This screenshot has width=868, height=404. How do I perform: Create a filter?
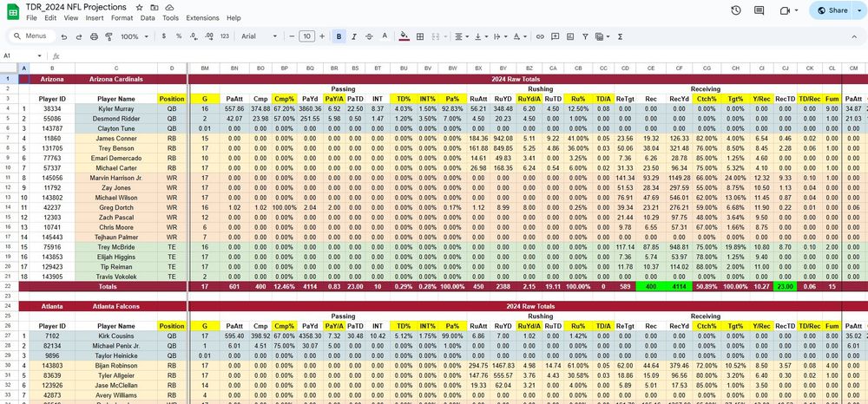(585, 36)
